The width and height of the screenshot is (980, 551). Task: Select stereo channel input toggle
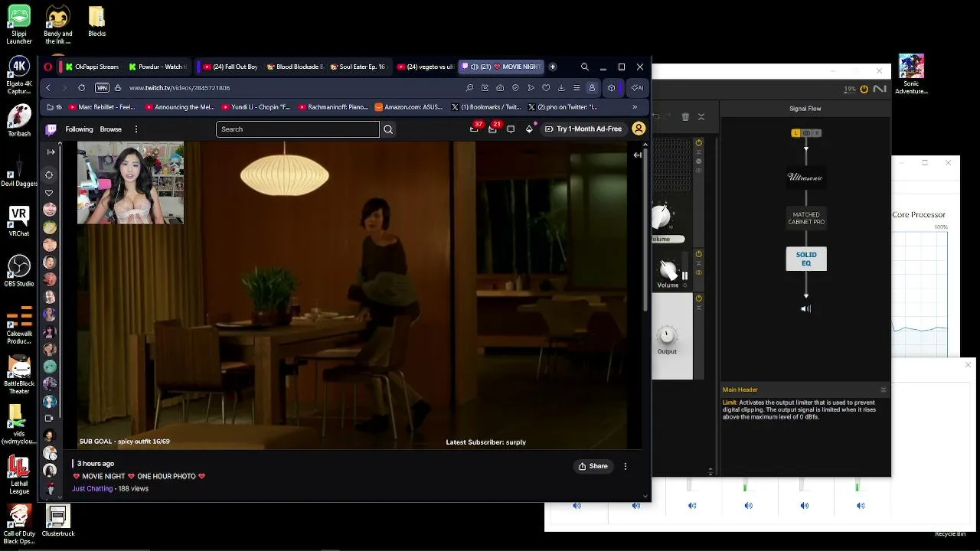(806, 133)
